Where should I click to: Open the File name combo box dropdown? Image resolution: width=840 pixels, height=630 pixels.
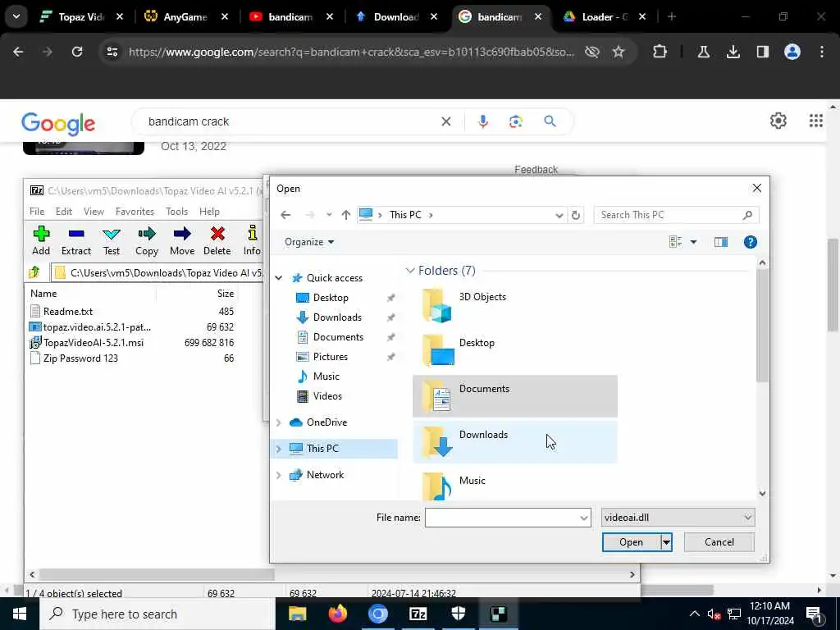point(583,518)
